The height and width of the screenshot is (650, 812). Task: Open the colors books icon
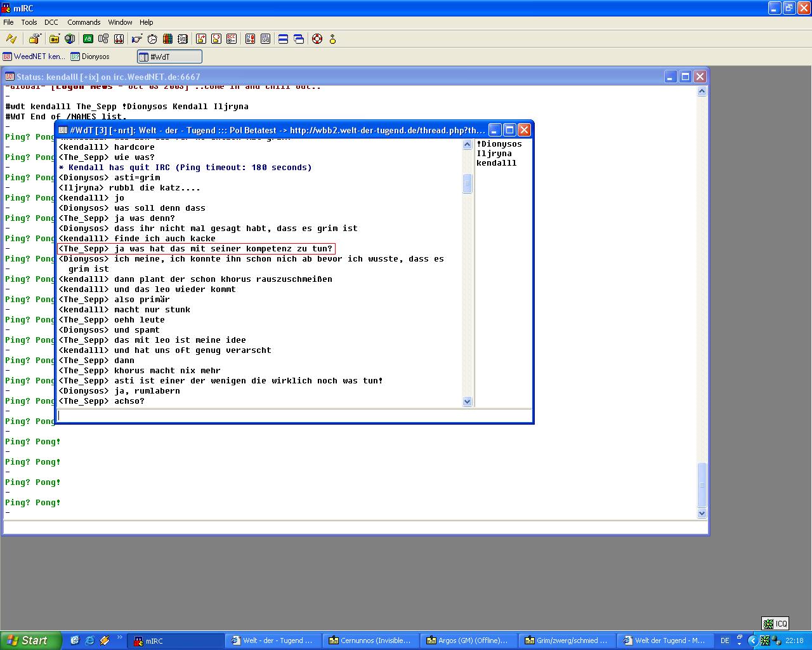[167, 39]
